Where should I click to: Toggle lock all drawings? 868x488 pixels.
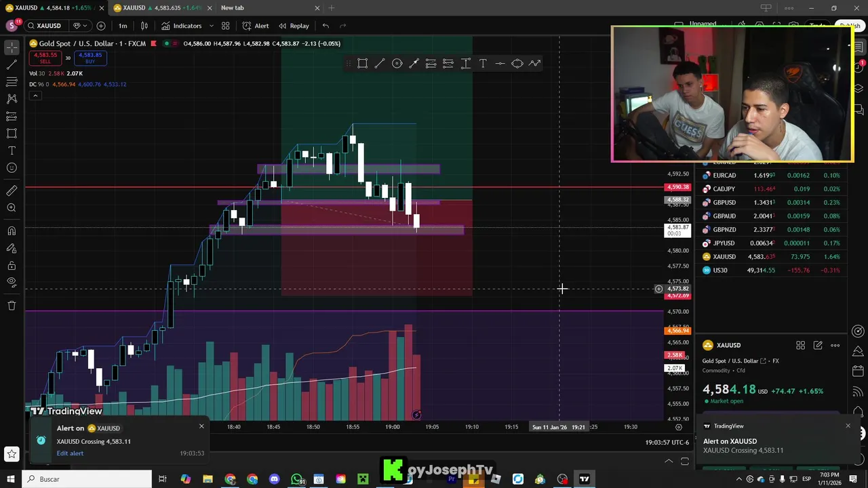12,266
